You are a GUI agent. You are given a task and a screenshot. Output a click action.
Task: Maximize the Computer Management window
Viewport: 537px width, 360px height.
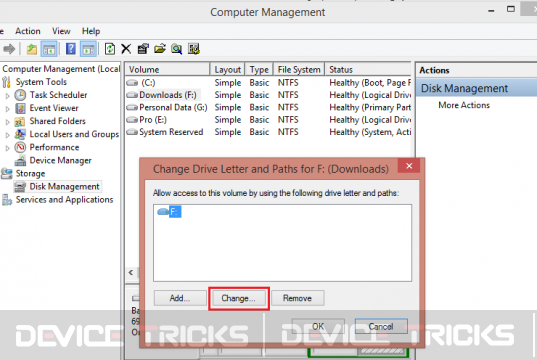511,9
